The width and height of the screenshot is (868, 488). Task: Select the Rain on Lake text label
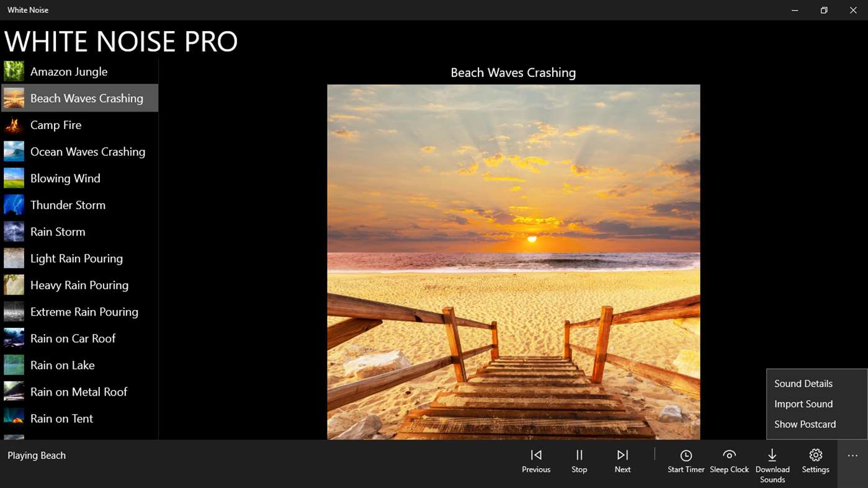click(63, 365)
